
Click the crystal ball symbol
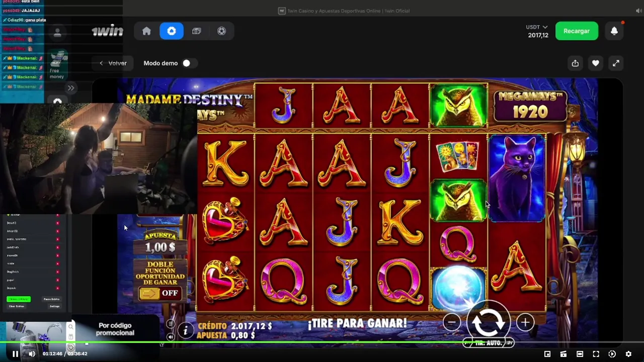tap(458, 289)
